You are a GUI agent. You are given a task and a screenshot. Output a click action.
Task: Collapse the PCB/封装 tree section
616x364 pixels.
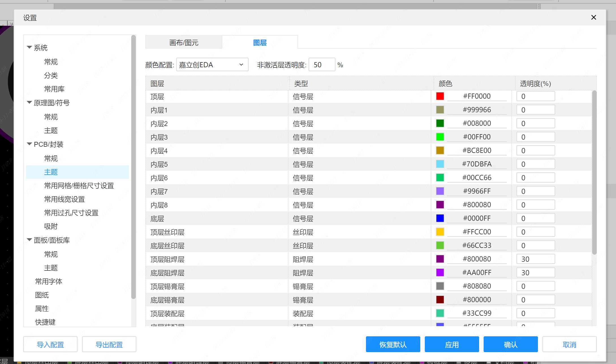29,144
